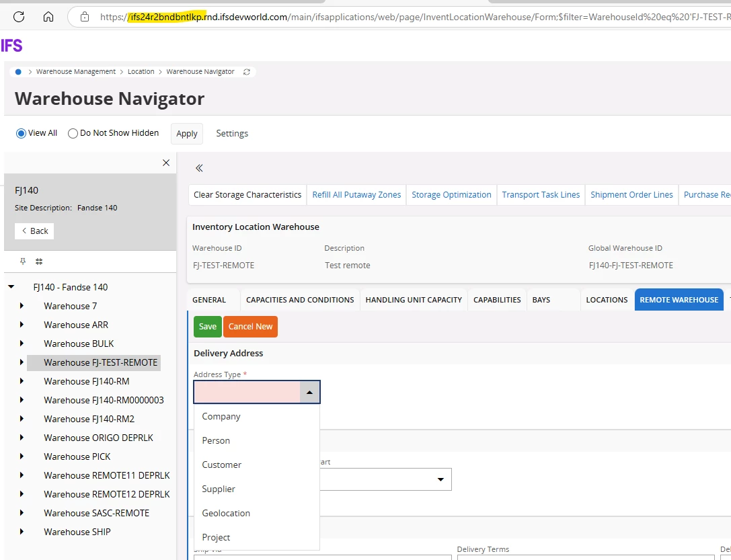Open Warehouse SASC-REMOTE tree item

(x=97, y=513)
